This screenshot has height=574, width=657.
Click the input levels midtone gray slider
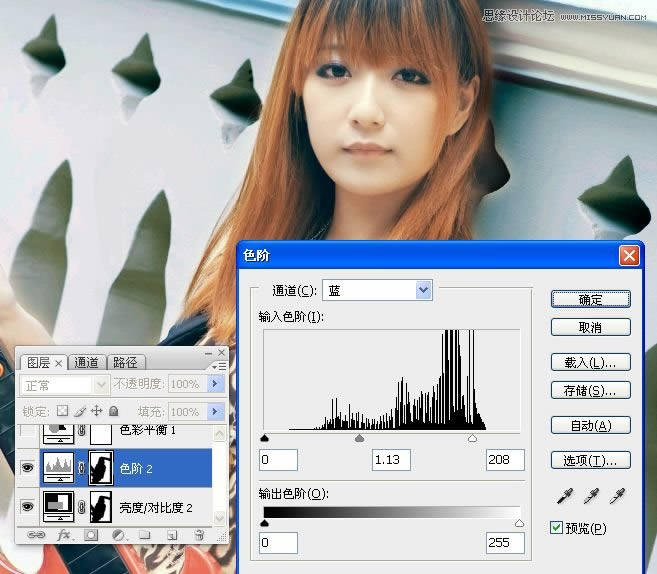pos(360,438)
